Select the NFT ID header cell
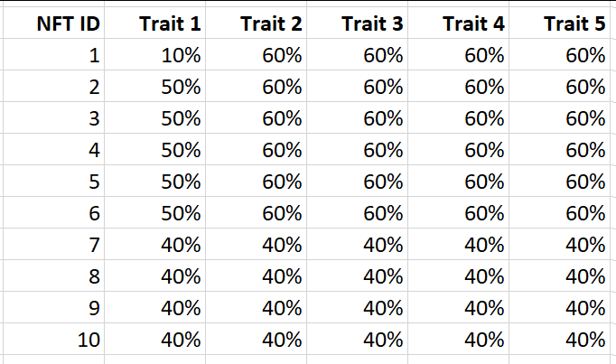The image size is (616, 364). pos(69,24)
